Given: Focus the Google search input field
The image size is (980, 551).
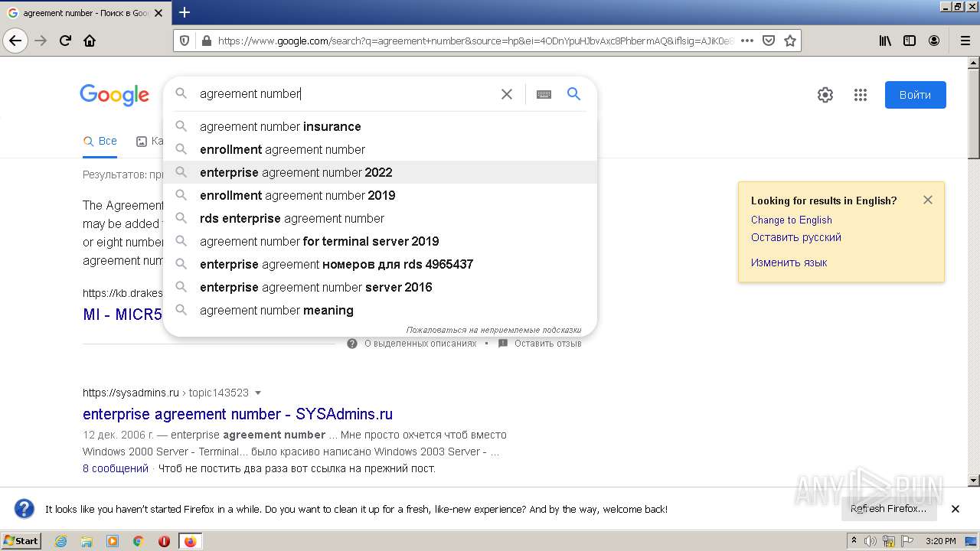Looking at the screenshot, I should click(345, 93).
